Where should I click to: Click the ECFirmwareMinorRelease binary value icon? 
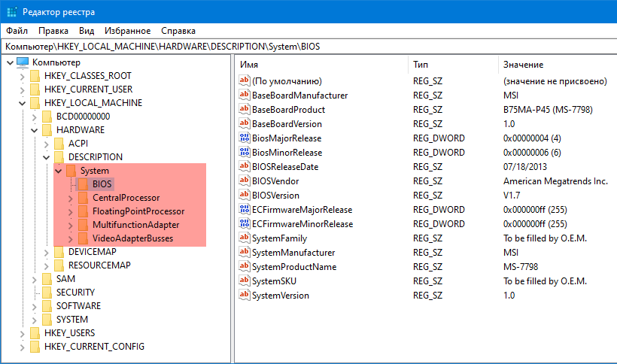[x=244, y=224]
